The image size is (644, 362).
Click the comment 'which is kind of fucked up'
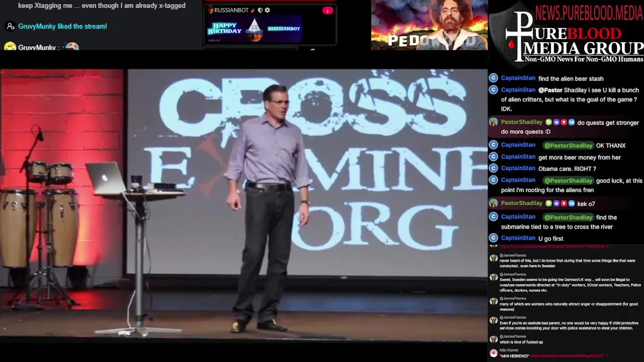pyautogui.click(x=521, y=342)
